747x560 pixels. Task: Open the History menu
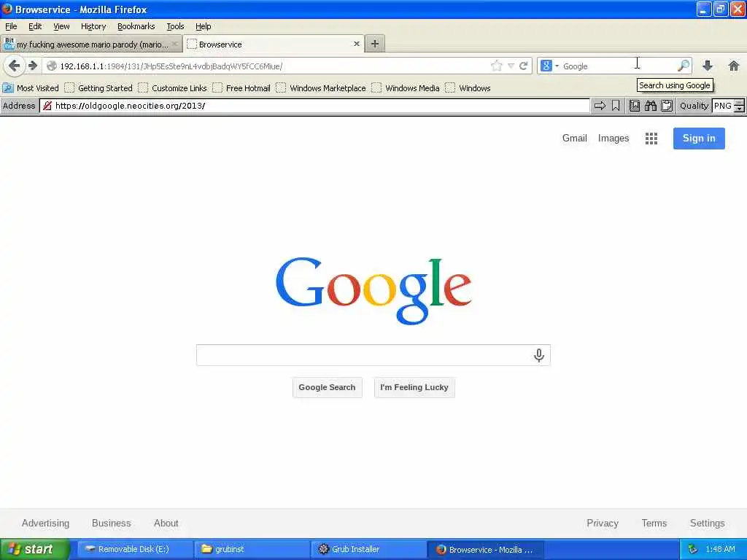[x=93, y=26]
